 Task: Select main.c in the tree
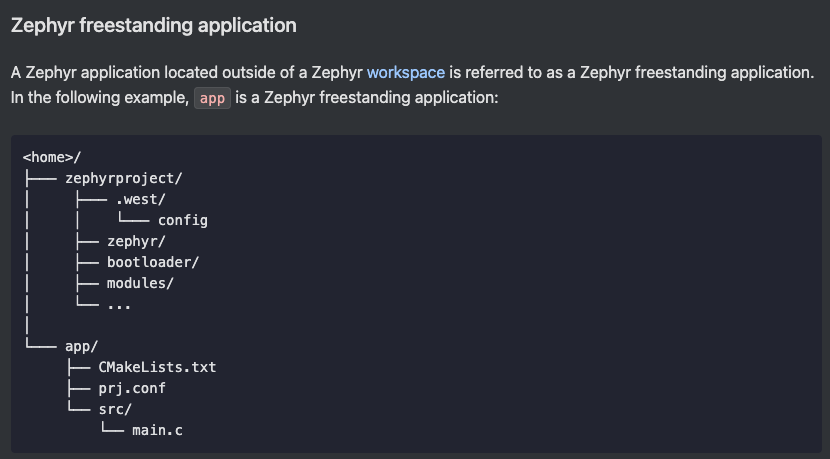pos(157,430)
